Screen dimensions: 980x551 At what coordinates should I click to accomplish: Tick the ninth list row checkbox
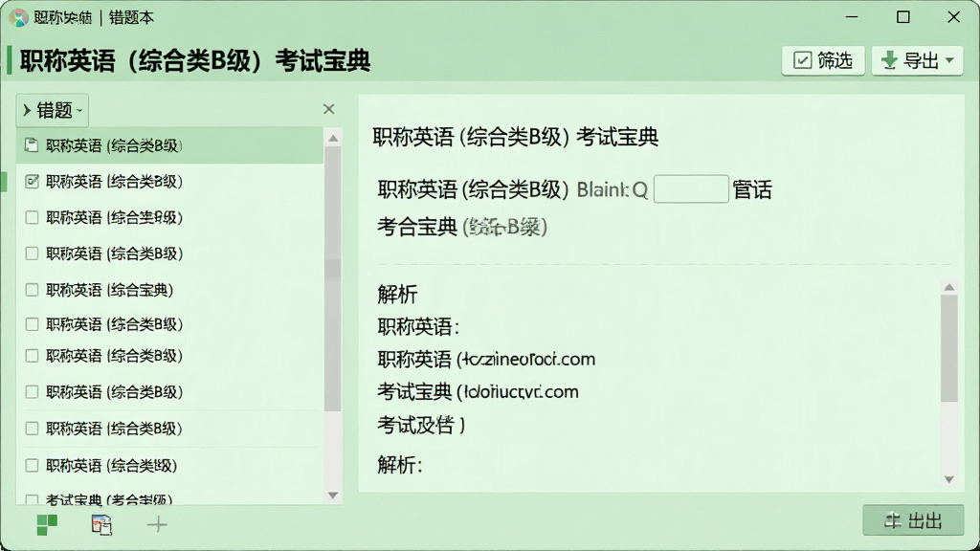[x=32, y=429]
